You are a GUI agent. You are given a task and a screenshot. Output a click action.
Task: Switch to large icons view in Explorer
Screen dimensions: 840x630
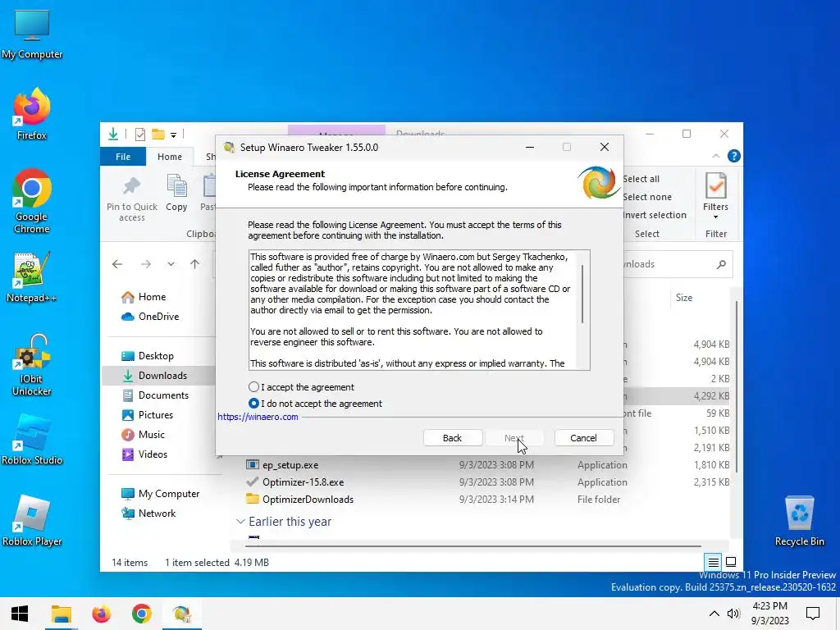tap(731, 563)
